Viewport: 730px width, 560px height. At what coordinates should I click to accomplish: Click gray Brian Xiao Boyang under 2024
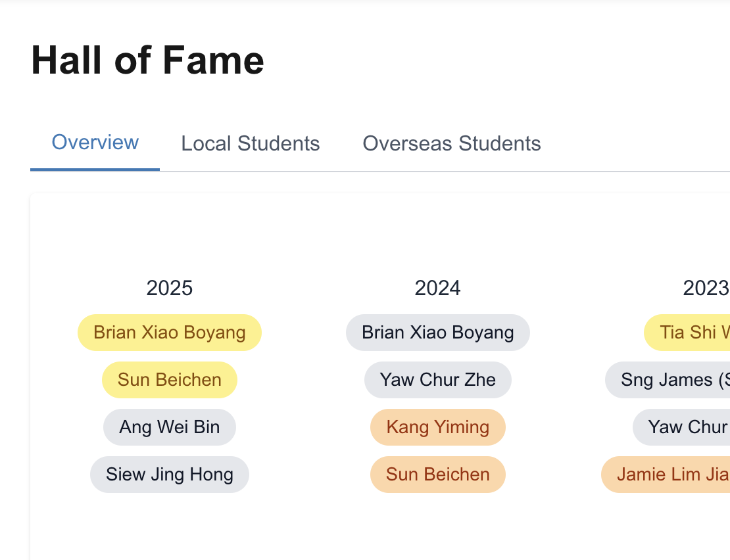point(438,333)
